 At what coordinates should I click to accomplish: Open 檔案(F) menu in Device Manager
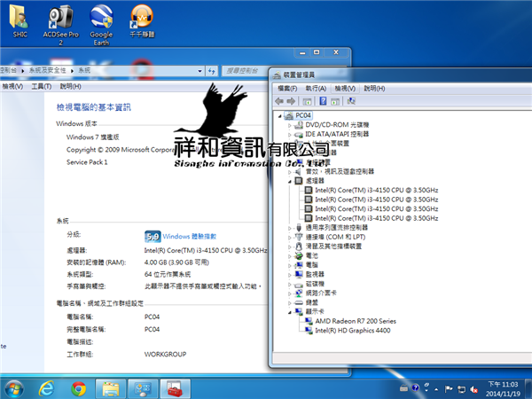tap(287, 88)
